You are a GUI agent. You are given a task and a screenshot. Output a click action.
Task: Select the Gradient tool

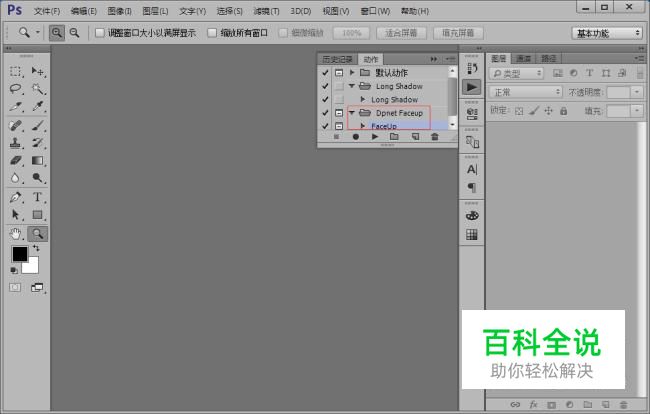click(38, 160)
